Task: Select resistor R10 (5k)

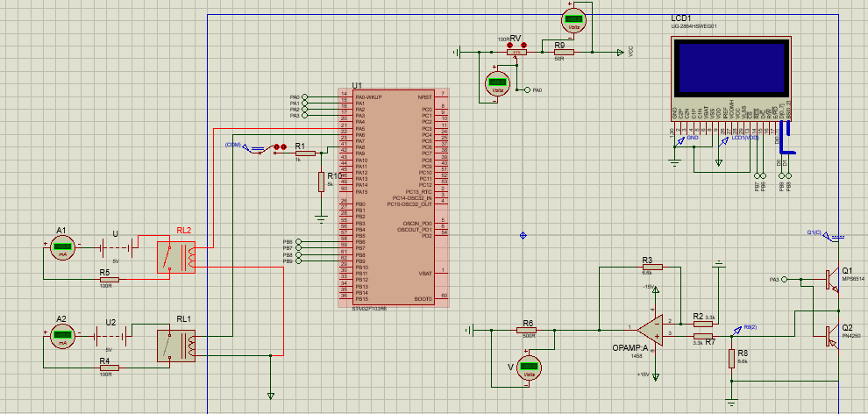Action: (321, 182)
